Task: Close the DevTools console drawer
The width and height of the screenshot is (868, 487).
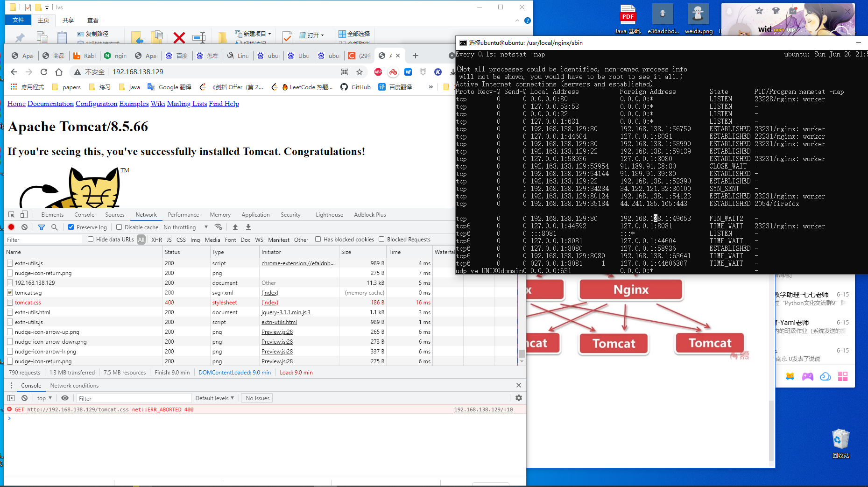Action: pos(519,385)
